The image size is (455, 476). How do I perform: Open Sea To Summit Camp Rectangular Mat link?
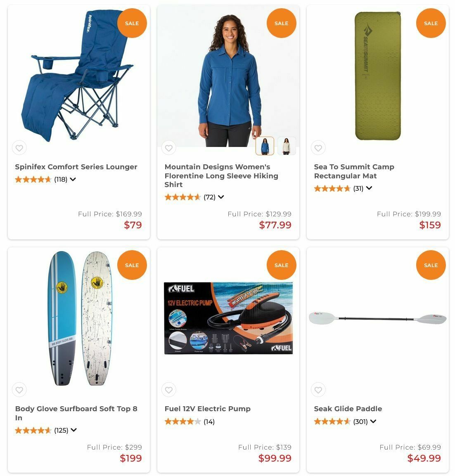click(354, 171)
